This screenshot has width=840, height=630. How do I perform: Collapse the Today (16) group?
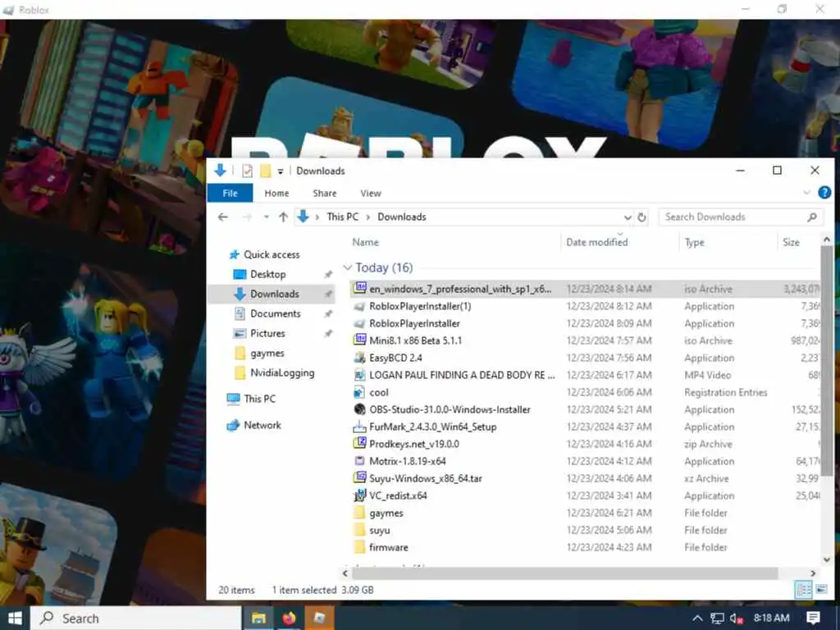(348, 267)
